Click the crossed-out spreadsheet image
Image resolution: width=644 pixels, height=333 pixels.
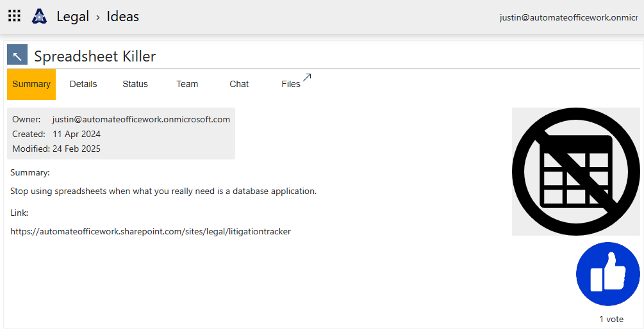click(575, 172)
